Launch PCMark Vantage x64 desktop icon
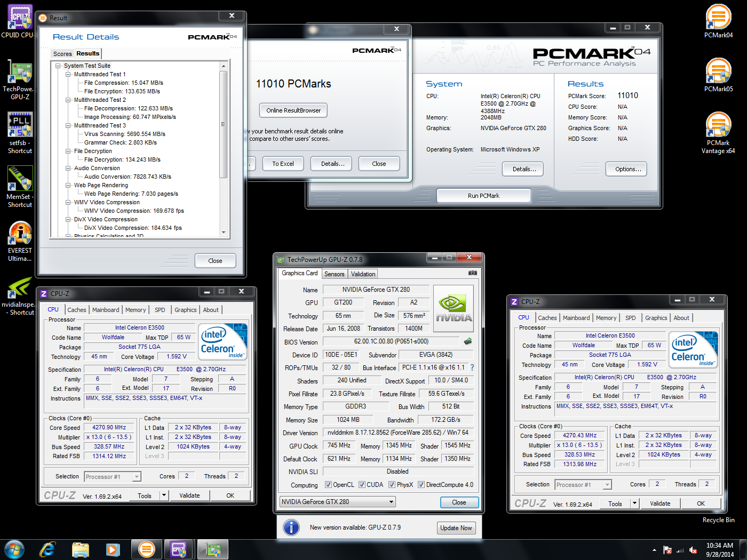The image size is (747, 560). coord(718,133)
